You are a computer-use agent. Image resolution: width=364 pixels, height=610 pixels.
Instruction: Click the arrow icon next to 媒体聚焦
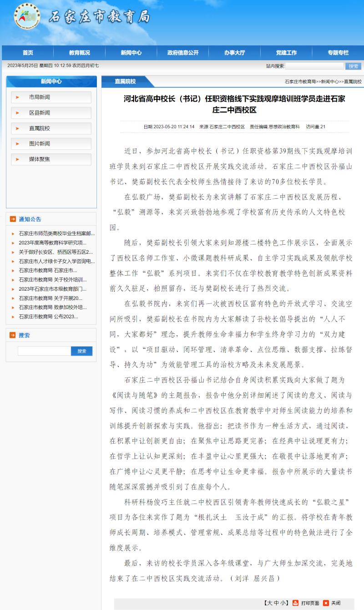[17, 159]
